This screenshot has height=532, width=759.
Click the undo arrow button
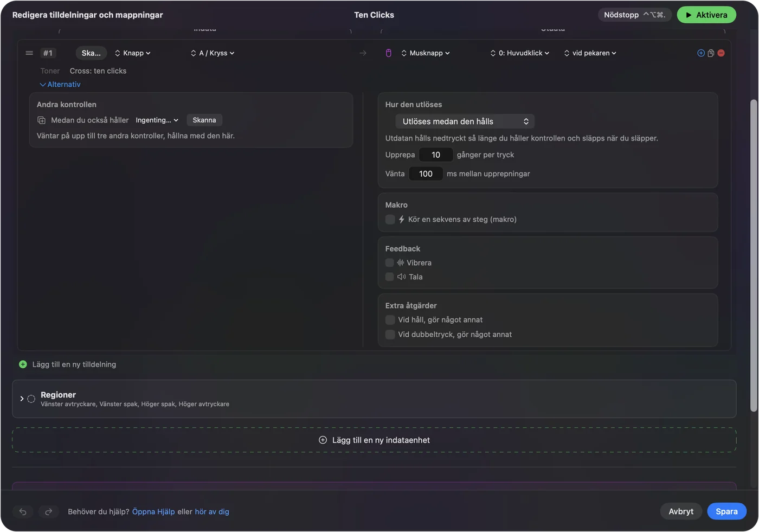(x=23, y=511)
